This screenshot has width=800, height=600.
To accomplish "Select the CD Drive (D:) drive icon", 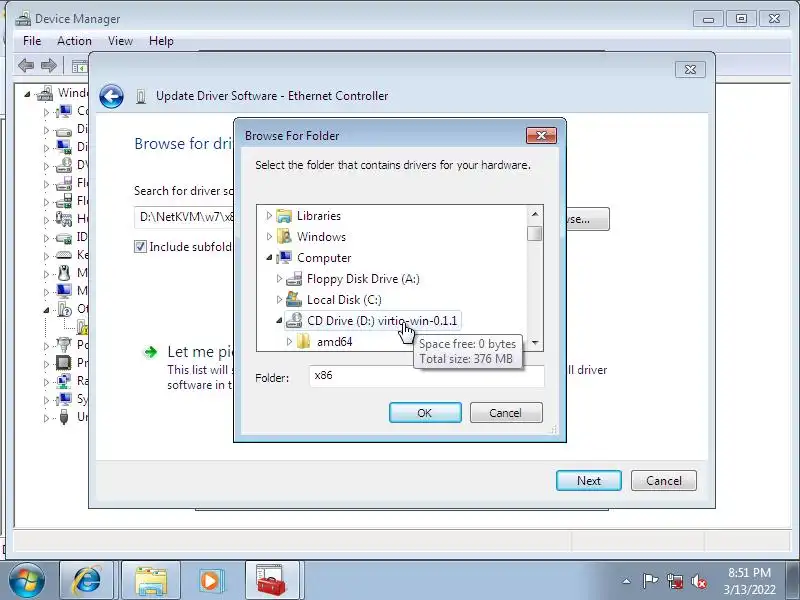I will click(294, 320).
